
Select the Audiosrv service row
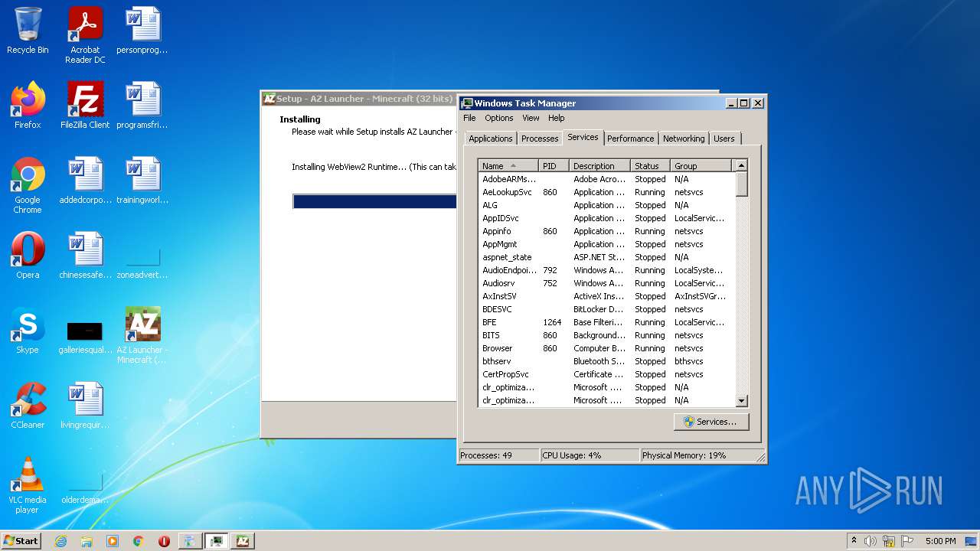pos(606,283)
